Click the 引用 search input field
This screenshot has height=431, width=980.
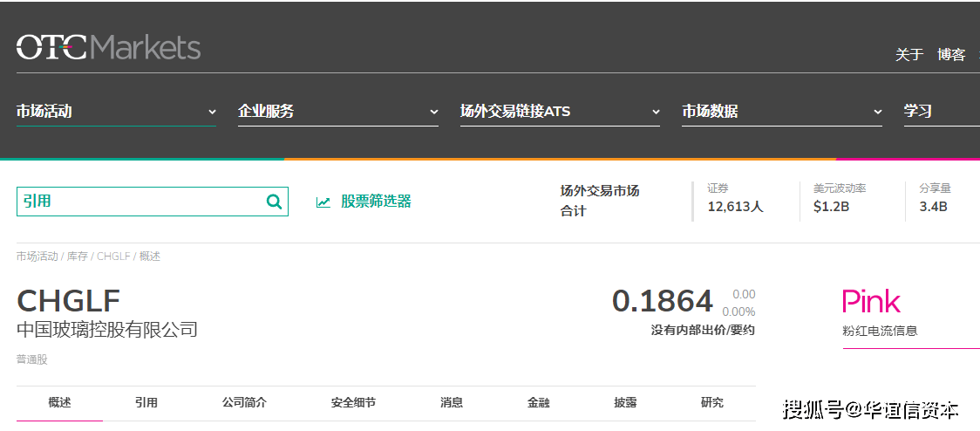click(140, 202)
